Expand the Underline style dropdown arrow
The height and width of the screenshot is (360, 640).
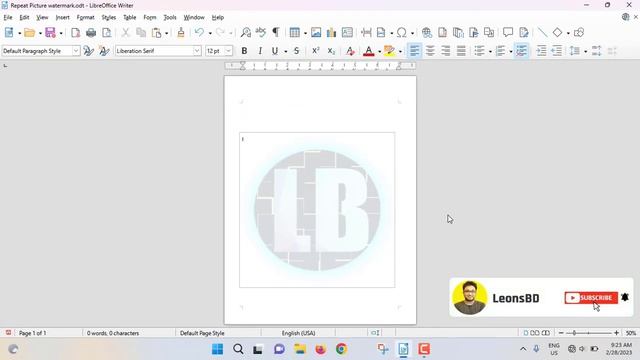pos(285,51)
